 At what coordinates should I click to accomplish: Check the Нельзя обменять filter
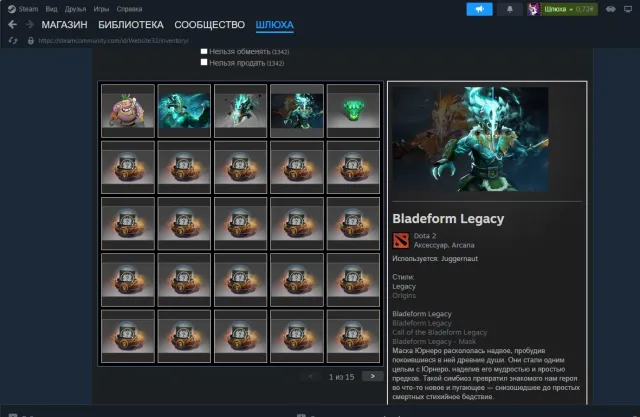click(204, 51)
